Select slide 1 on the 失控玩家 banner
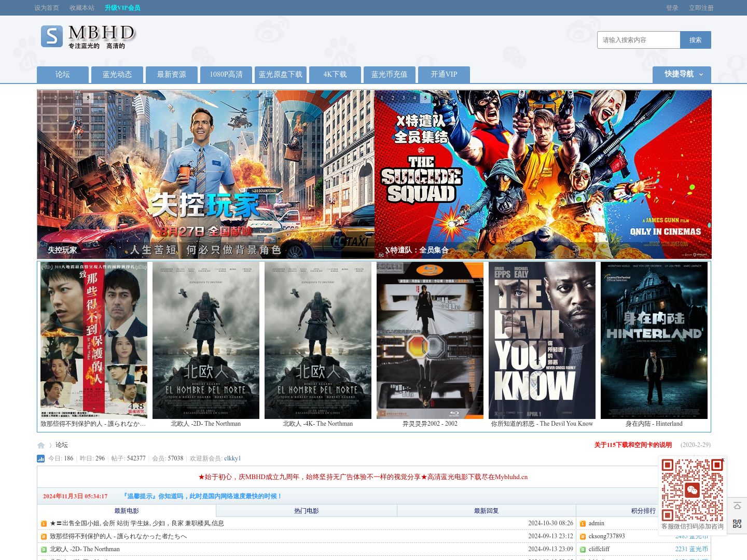The image size is (747, 560). (x=45, y=98)
